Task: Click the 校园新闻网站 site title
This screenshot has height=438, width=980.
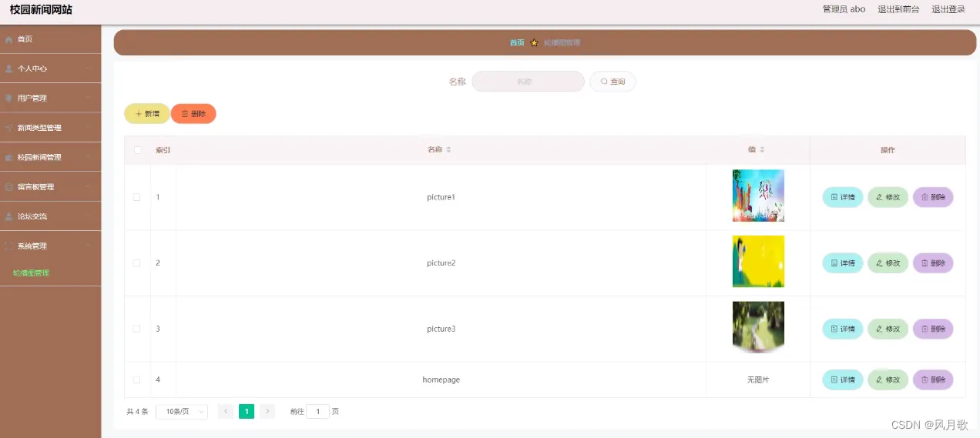Action: click(x=41, y=9)
